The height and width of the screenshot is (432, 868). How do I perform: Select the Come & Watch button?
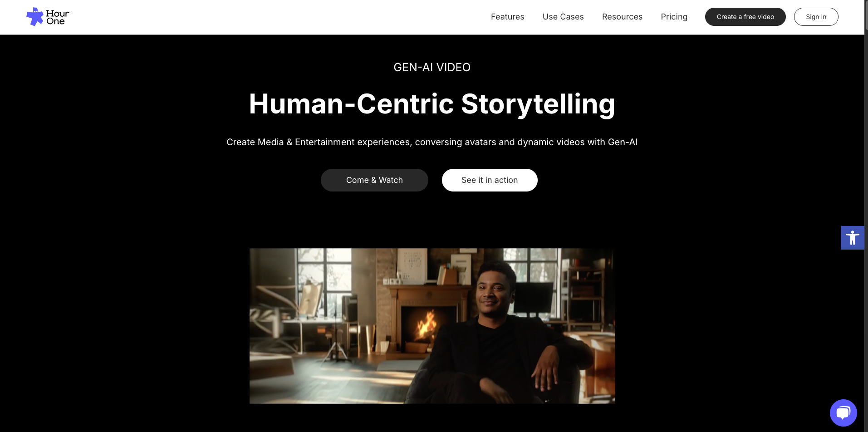pos(374,180)
